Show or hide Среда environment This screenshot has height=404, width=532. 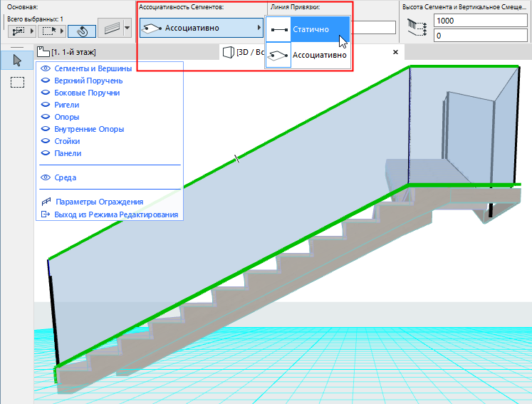tap(46, 177)
